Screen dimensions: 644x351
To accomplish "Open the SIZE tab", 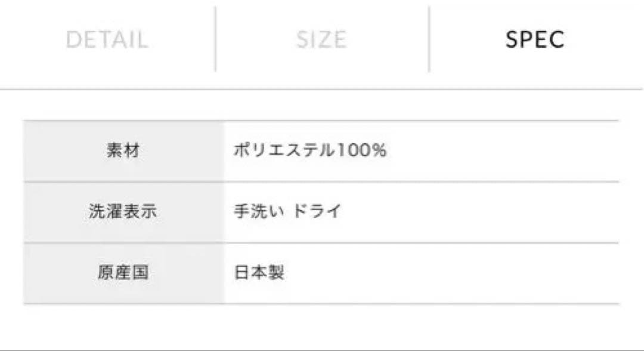I will click(x=321, y=38).
